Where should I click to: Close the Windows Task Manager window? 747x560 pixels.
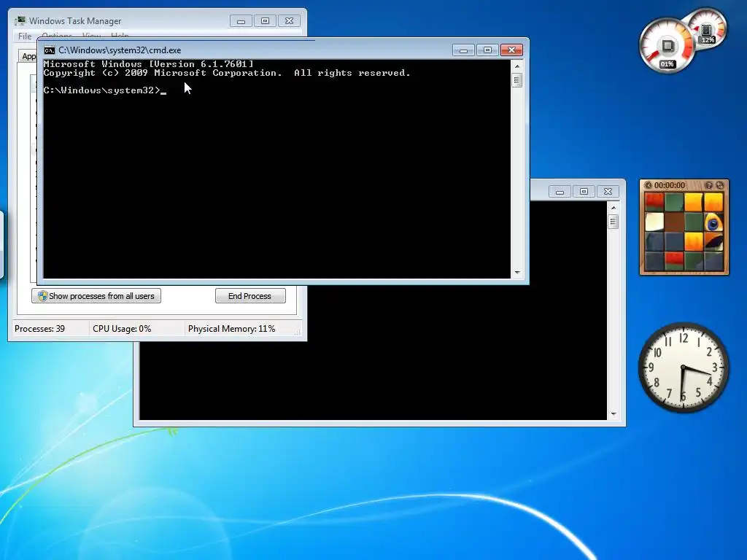[x=289, y=21]
